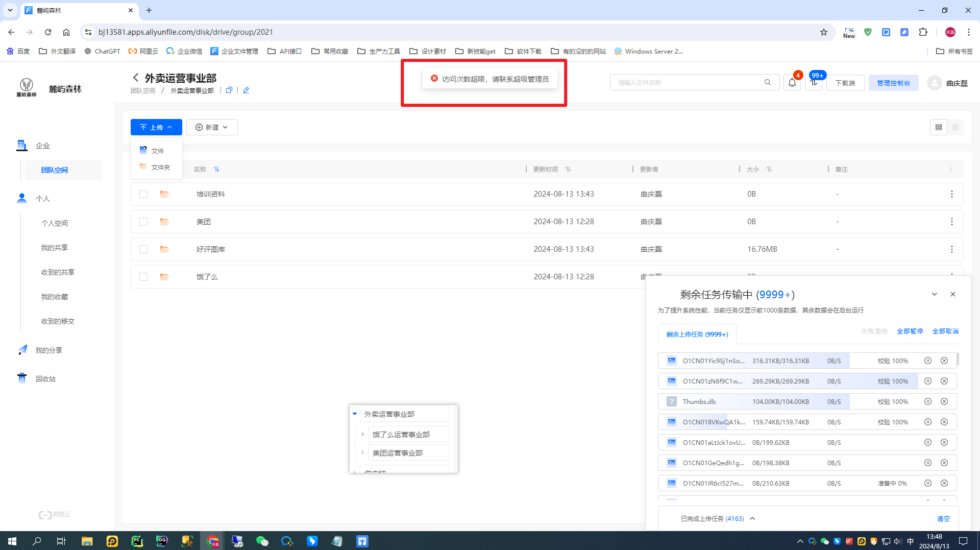Cancel upload of O1CN01aLtJck1ovU file
Viewport: 980px width, 550px height.
pos(944,442)
